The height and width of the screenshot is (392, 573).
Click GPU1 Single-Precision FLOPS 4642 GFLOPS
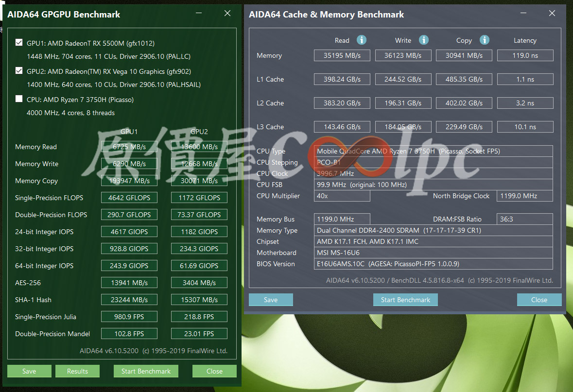129,198
